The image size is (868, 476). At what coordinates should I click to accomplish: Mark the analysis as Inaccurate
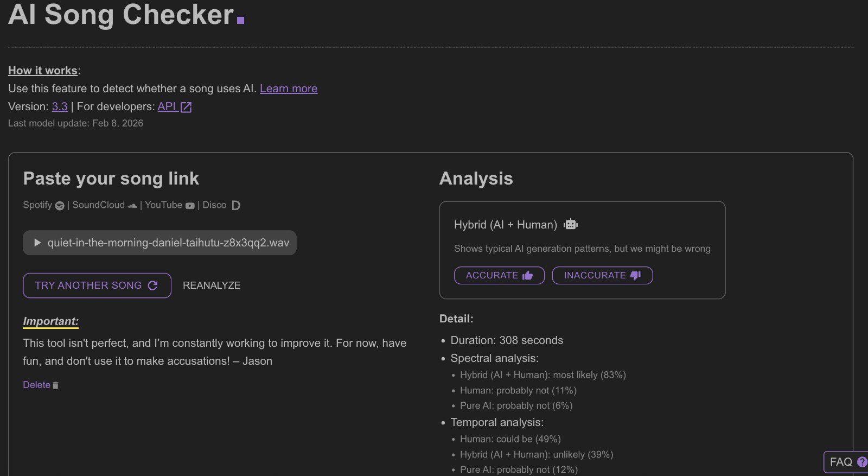coord(602,275)
